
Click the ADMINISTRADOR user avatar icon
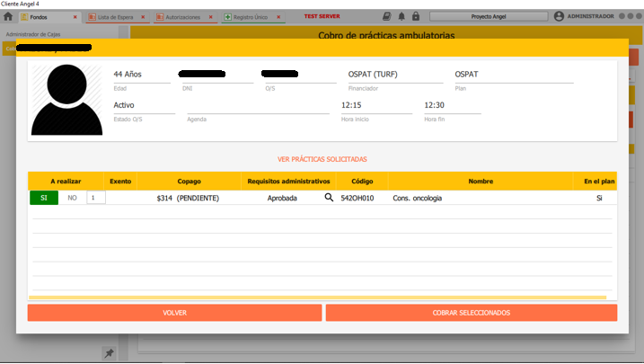(560, 16)
